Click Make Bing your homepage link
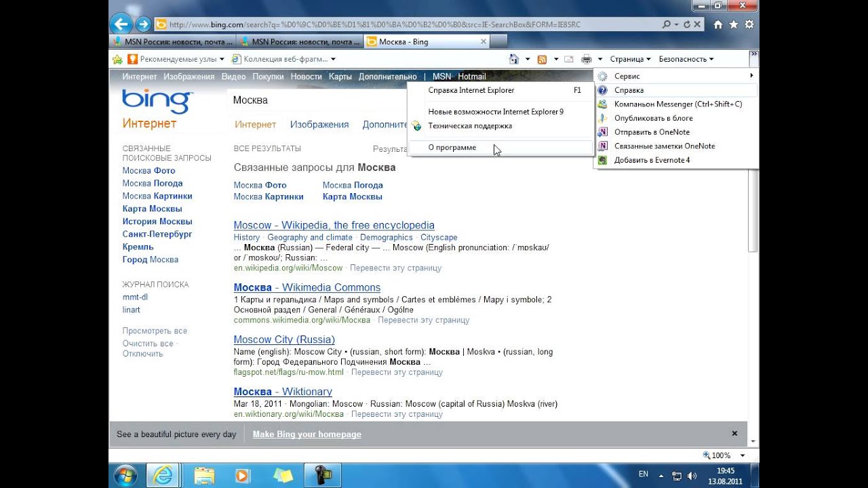The height and width of the screenshot is (488, 868). 307,434
